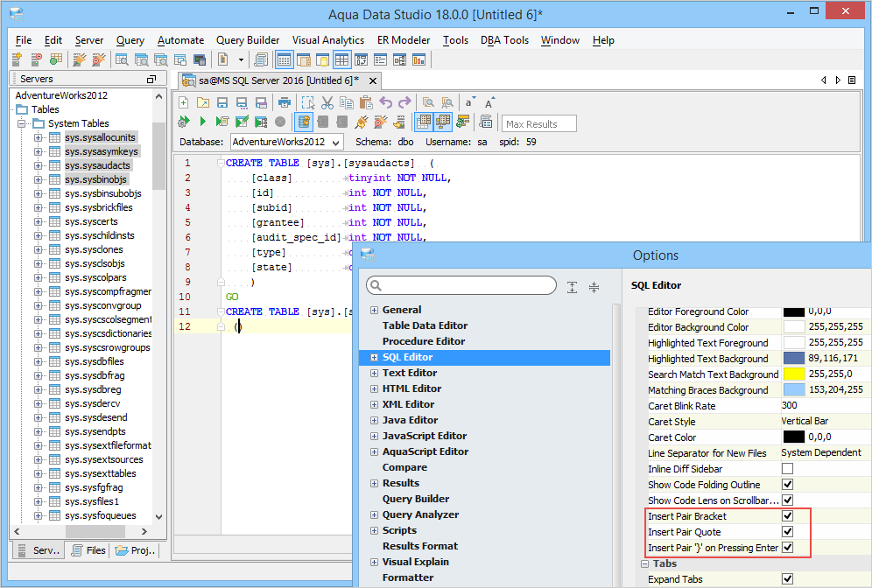Click the Redo arrow icon
This screenshot has height=588, width=872.
tap(405, 102)
